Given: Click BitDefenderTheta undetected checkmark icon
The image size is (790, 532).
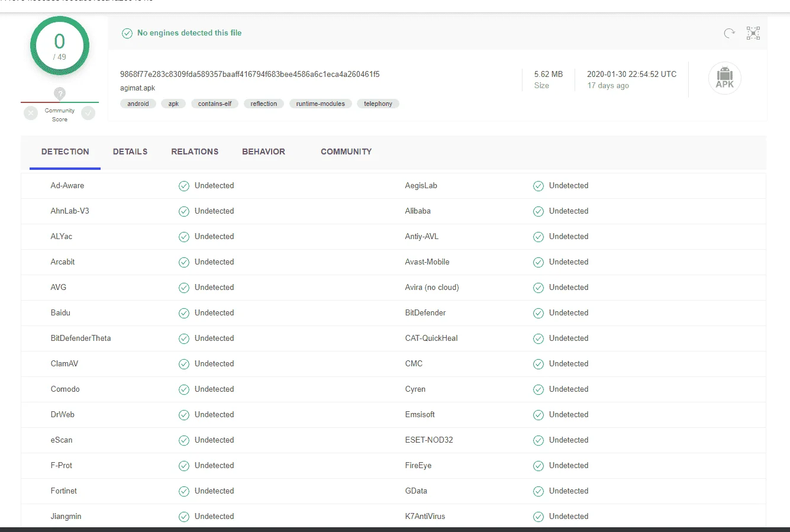Looking at the screenshot, I should click(184, 338).
